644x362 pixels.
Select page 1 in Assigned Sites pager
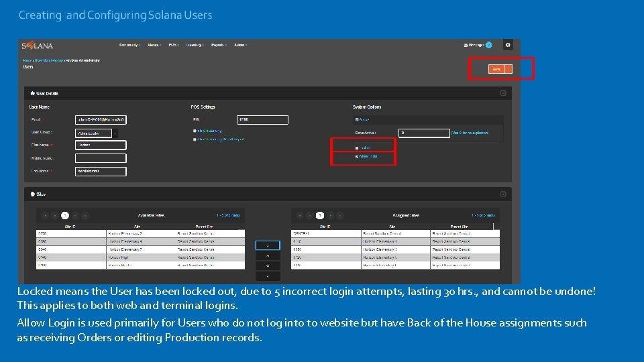point(320,215)
